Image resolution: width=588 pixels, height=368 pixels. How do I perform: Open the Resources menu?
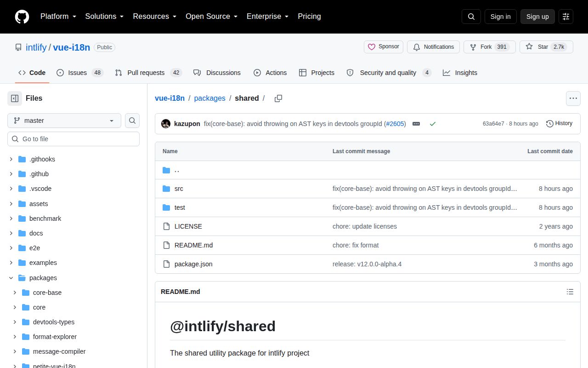click(x=155, y=16)
